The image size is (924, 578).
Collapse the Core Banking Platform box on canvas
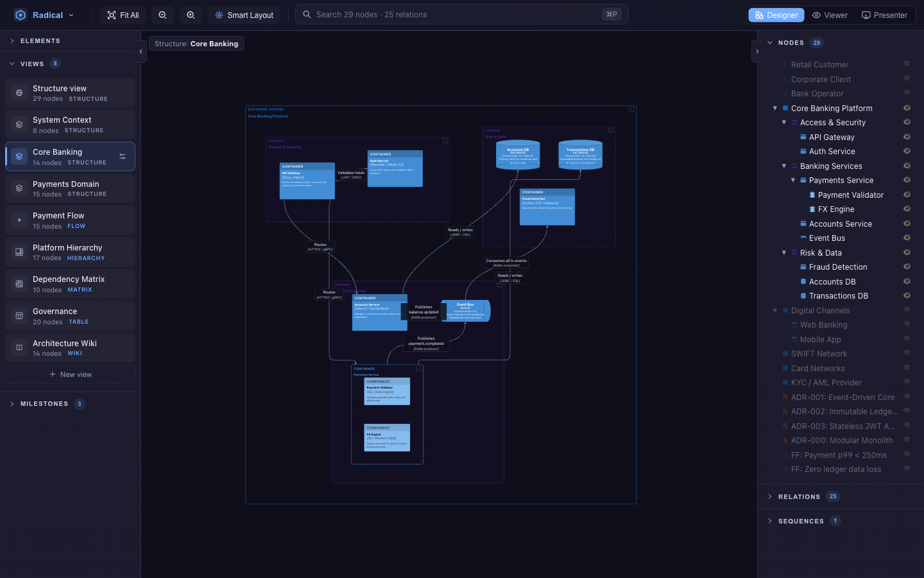(x=631, y=110)
